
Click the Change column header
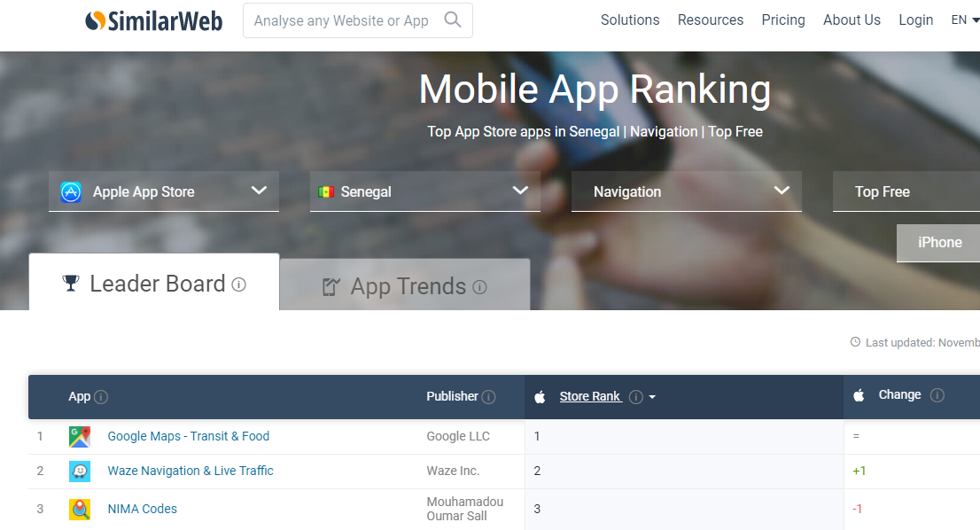click(x=899, y=394)
